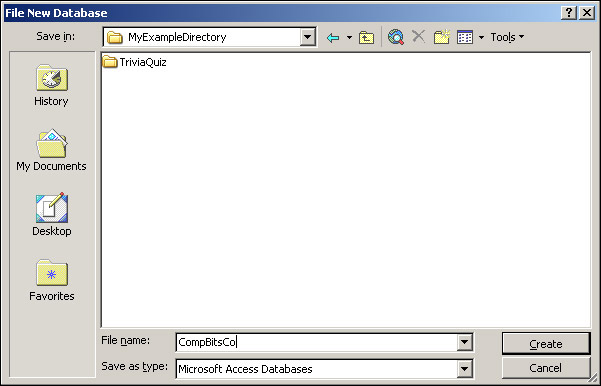The height and width of the screenshot is (386, 601).
Task: Open the Views options arrow
Action: tap(481, 38)
